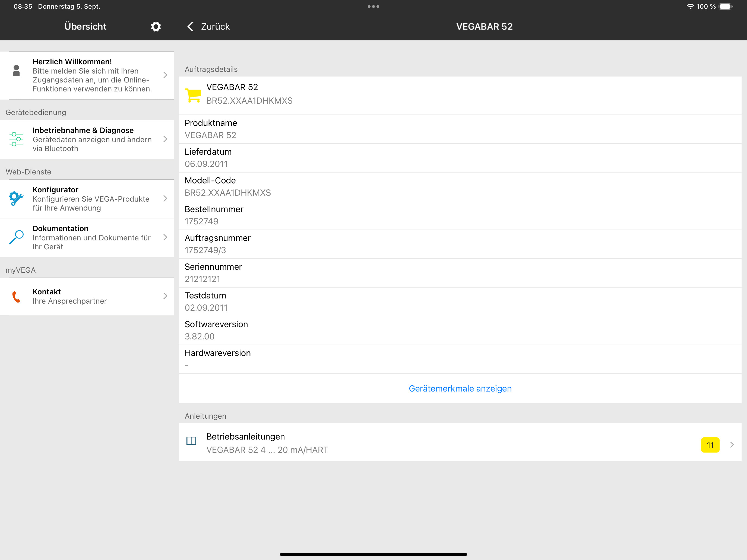Select Kontakt menu entry
The image size is (747, 560).
coord(87,296)
